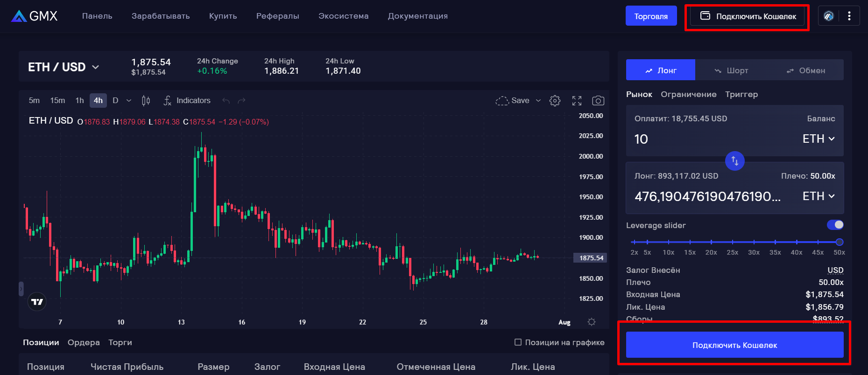
Task: Enter fullscreen chart mode
Action: pyautogui.click(x=577, y=101)
